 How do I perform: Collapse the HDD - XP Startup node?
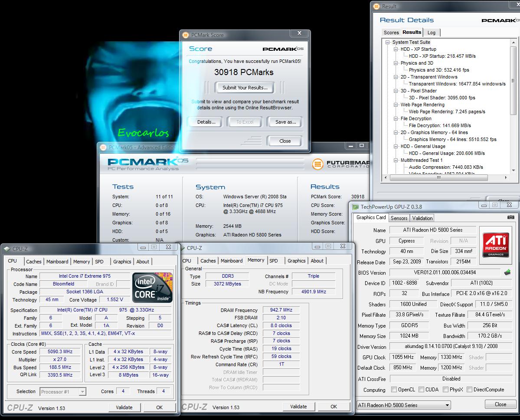point(396,49)
